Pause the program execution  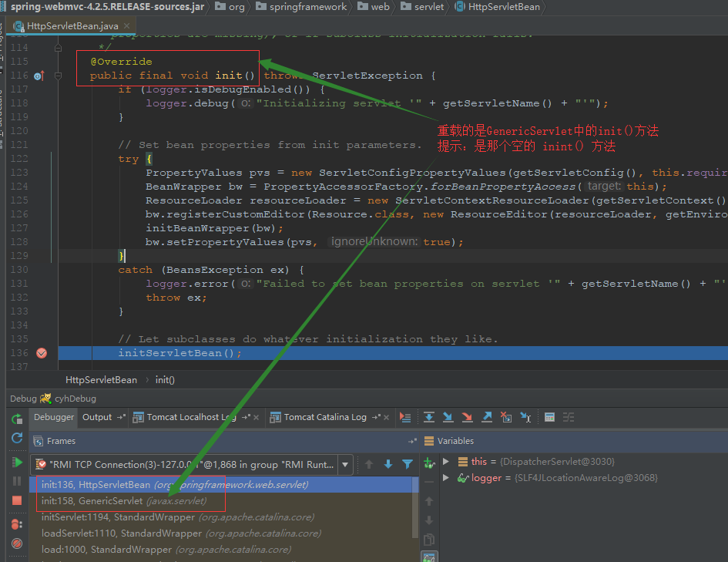[17, 481]
